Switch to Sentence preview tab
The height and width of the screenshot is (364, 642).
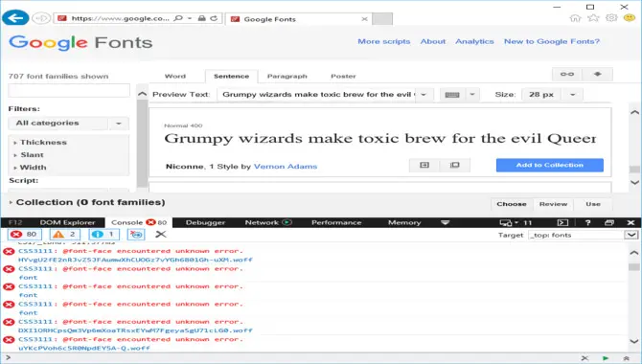(231, 77)
